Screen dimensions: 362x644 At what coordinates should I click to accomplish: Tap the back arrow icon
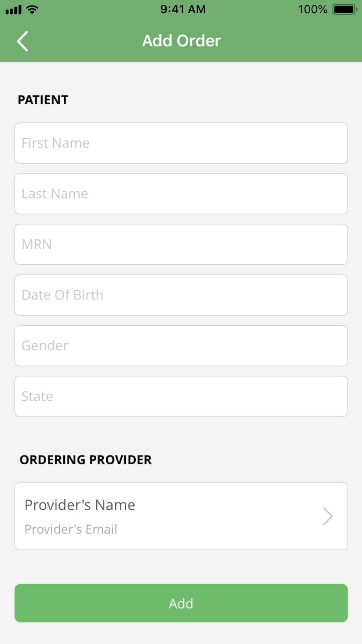pyautogui.click(x=22, y=41)
